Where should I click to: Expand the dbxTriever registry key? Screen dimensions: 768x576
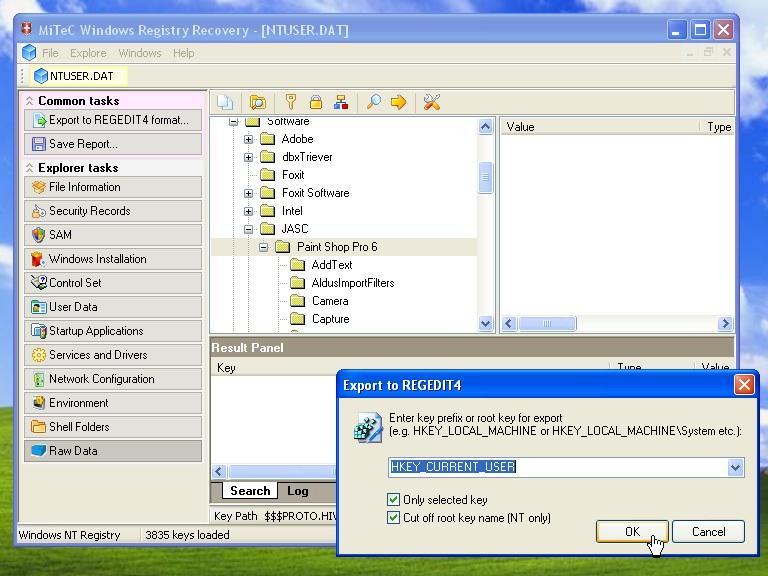248,157
